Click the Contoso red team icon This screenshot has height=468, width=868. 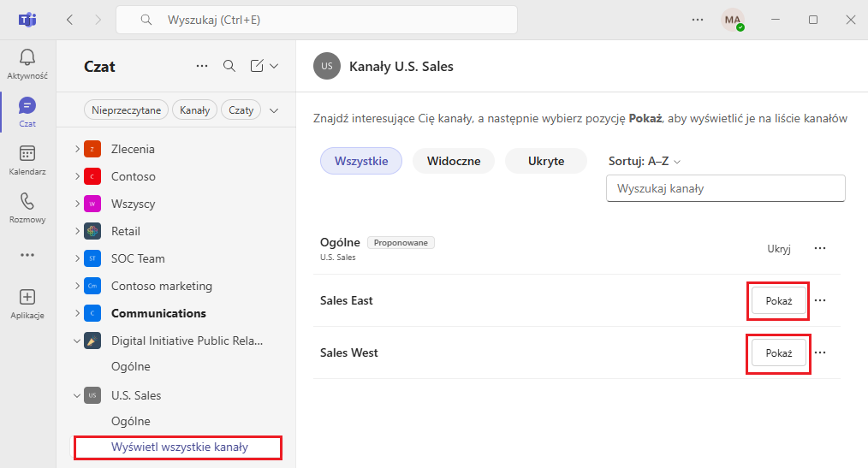point(92,176)
